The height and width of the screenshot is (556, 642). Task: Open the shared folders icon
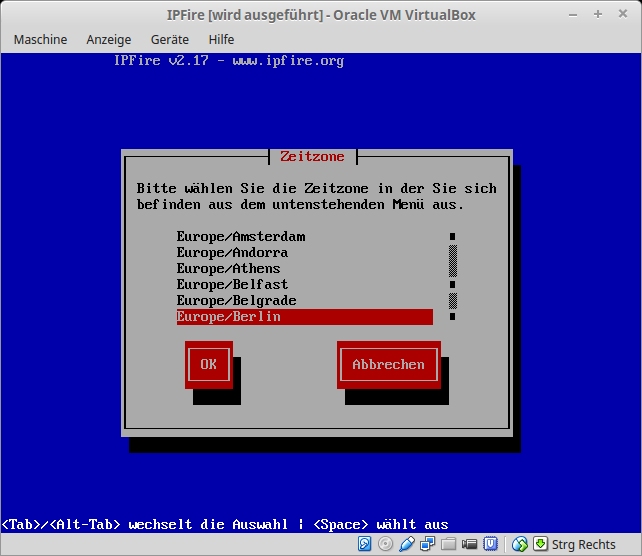(448, 544)
